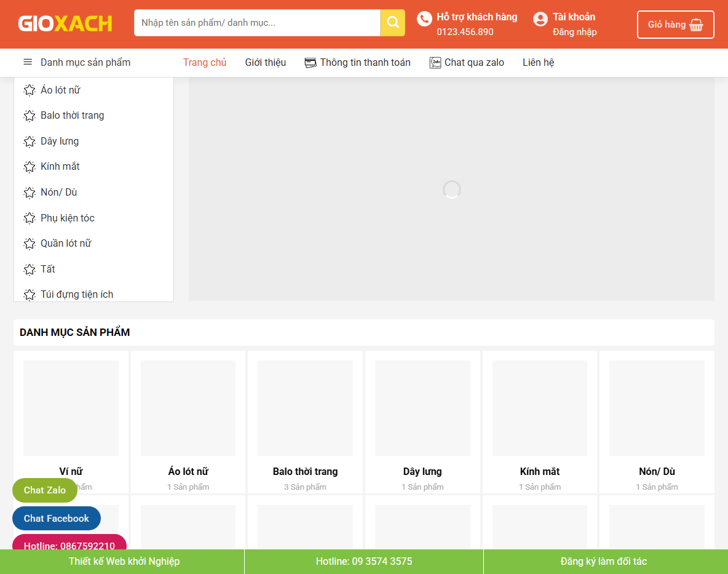Viewport: 728px width, 574px height.
Task: Click the Chat Zalo button
Action: [x=44, y=490]
